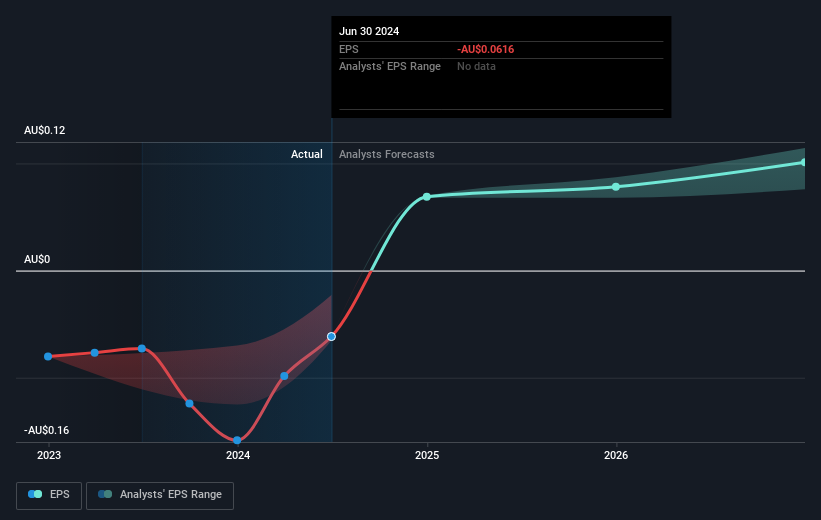821x520 pixels.
Task: Click the -AU$0.0616 EPS value in tooltip
Action: (x=485, y=49)
